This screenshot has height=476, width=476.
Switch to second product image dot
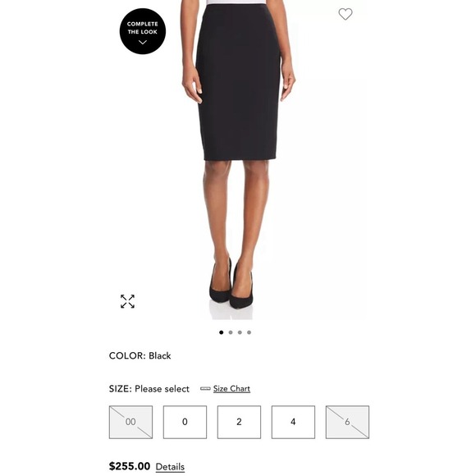(x=231, y=332)
